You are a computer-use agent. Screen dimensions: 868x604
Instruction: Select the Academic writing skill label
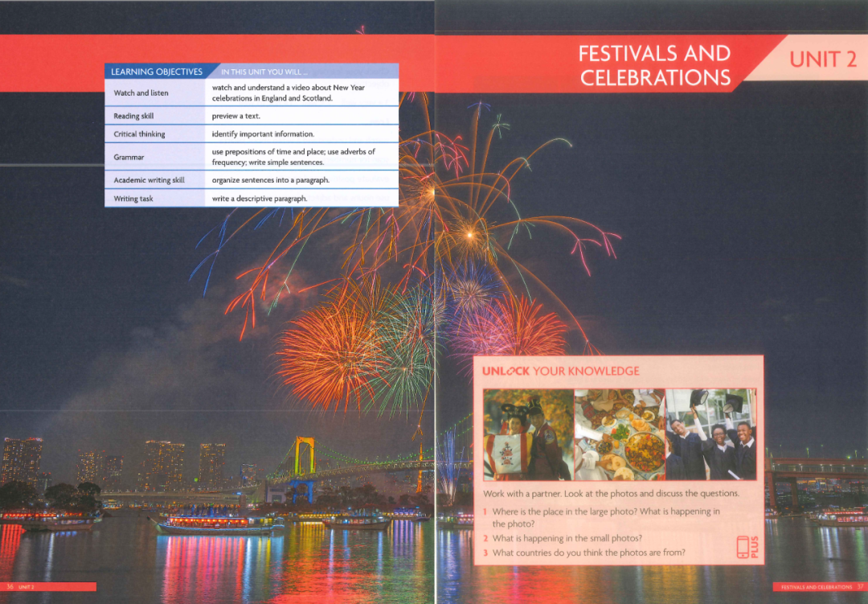(x=149, y=180)
